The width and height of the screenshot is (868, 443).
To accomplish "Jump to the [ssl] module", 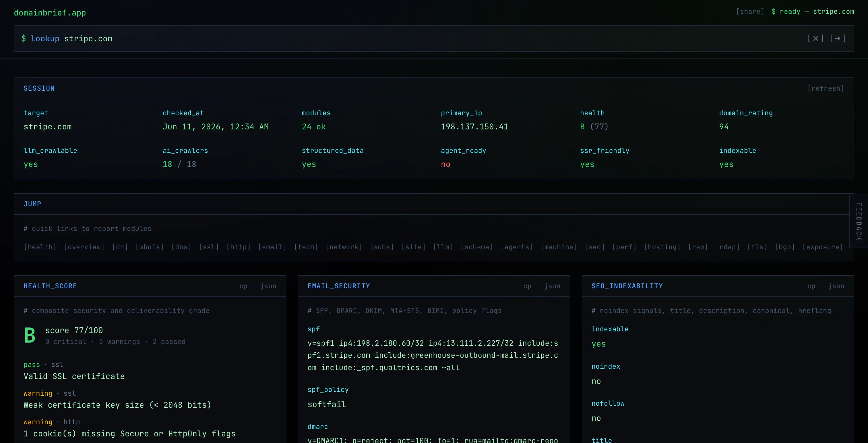I will (x=209, y=247).
